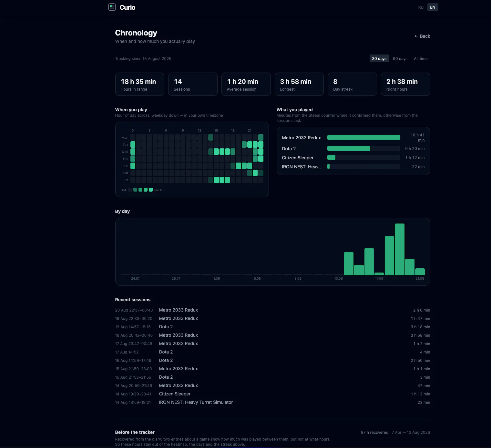Switch language to EN
The image size is (491, 448).
[433, 7]
